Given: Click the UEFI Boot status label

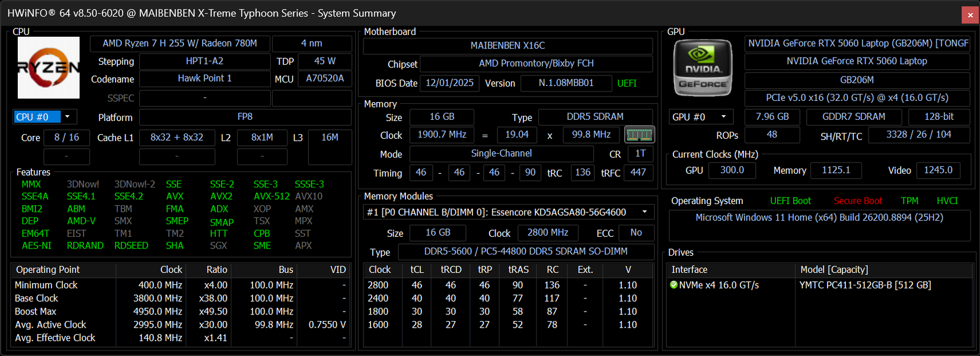Looking at the screenshot, I should (x=790, y=201).
